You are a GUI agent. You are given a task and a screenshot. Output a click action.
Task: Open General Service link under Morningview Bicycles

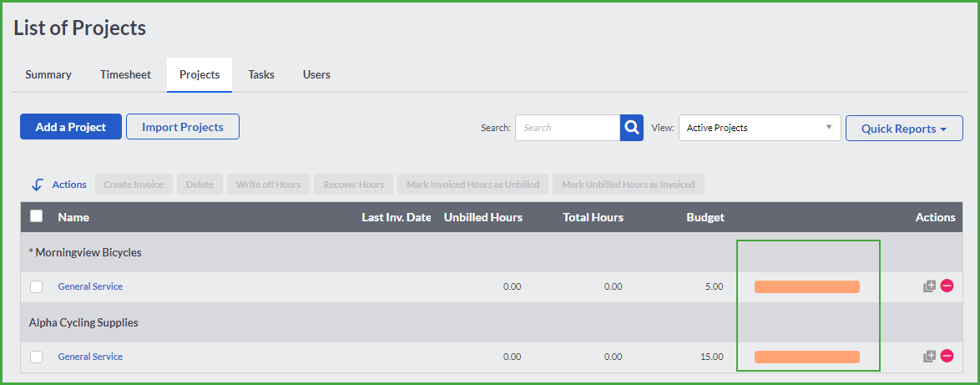90,286
